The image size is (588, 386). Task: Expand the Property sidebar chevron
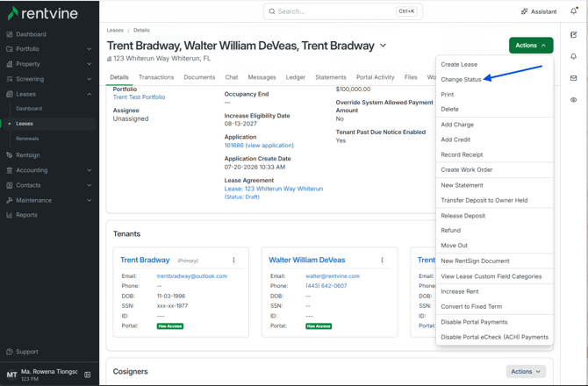[x=90, y=64]
